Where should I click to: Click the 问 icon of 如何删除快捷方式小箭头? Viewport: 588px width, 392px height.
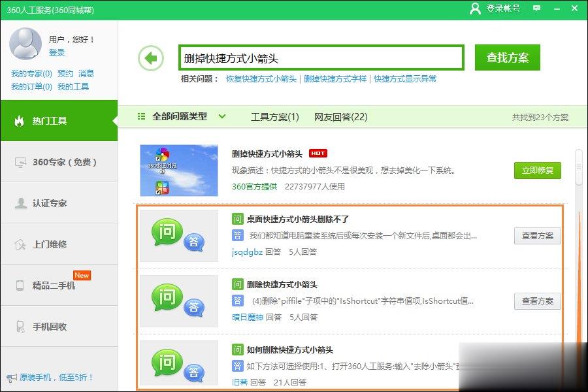237,350
